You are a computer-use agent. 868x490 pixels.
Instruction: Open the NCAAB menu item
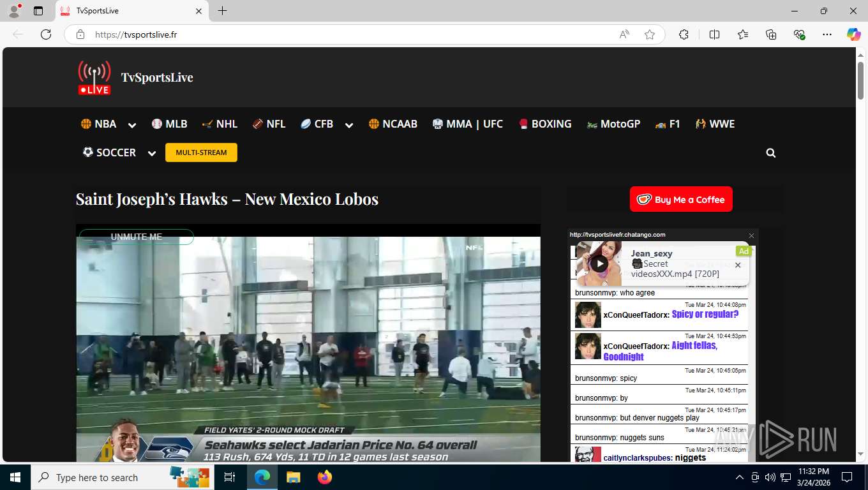(393, 124)
